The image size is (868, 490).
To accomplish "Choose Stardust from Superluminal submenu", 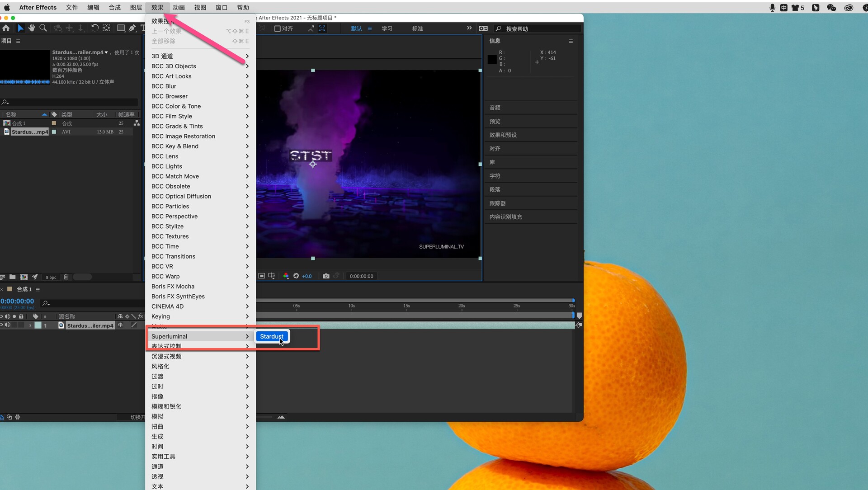I will click(x=272, y=336).
